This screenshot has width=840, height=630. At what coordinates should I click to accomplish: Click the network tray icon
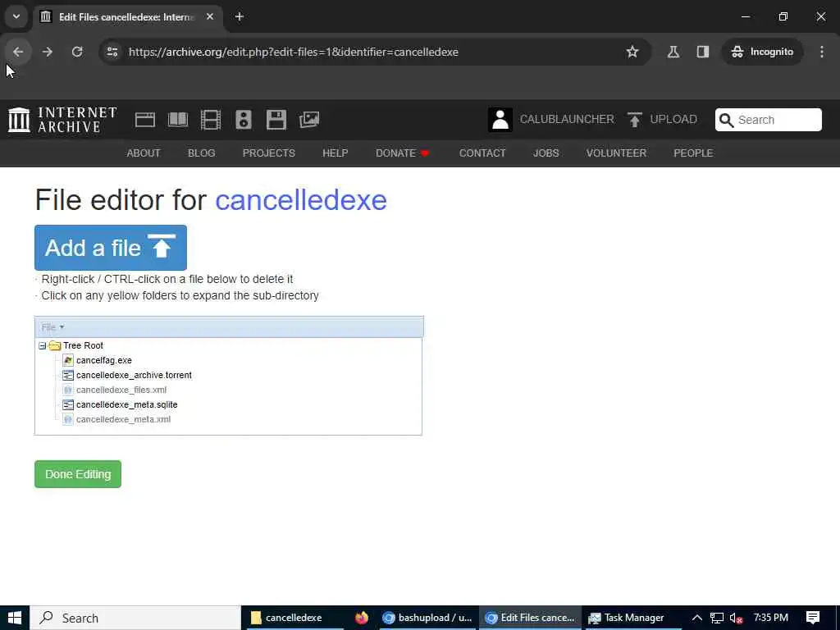click(717, 619)
